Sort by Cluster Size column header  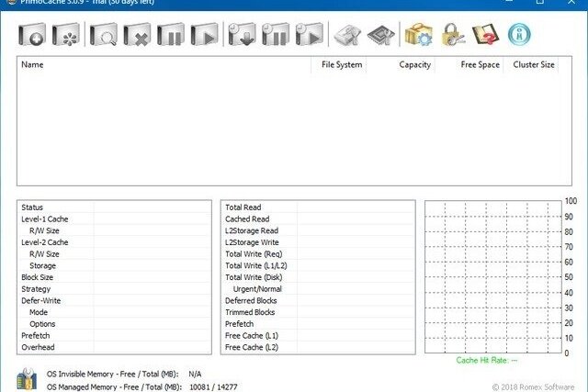pos(531,64)
